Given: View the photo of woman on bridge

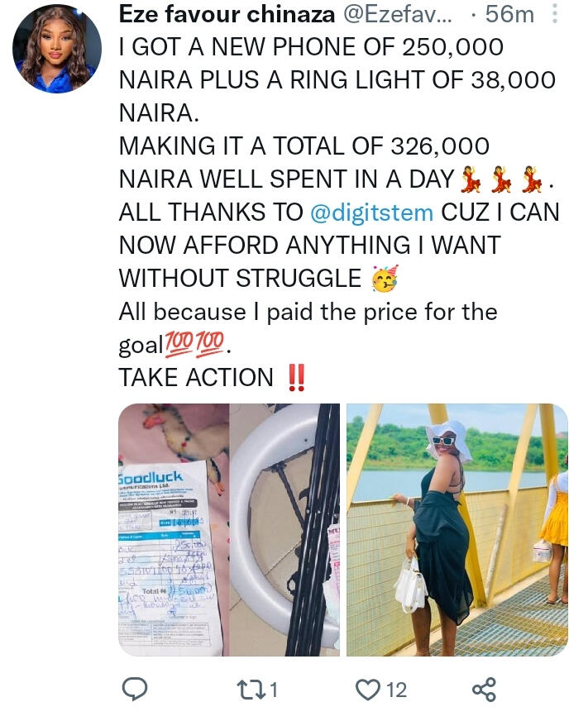Looking at the screenshot, I should 457,530.
